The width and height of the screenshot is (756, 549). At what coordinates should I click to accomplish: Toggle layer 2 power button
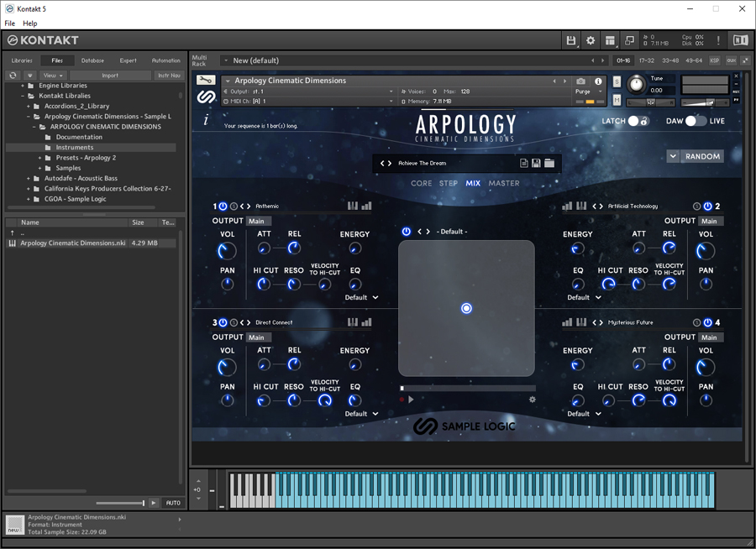click(x=708, y=207)
